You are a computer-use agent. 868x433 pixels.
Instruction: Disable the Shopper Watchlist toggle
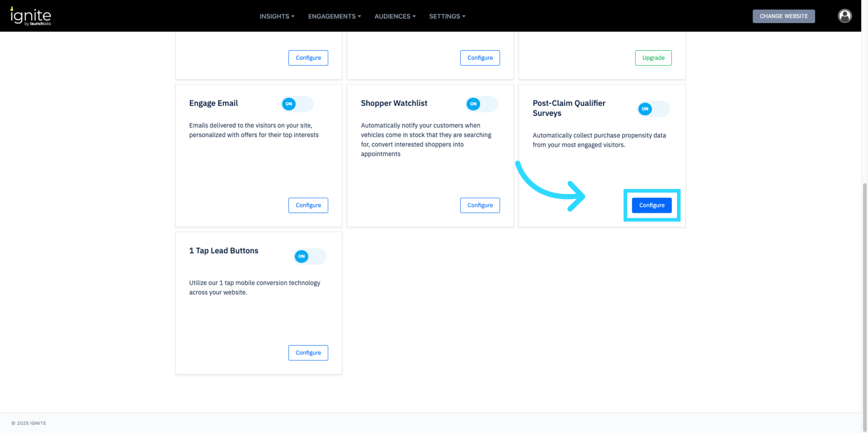point(481,104)
